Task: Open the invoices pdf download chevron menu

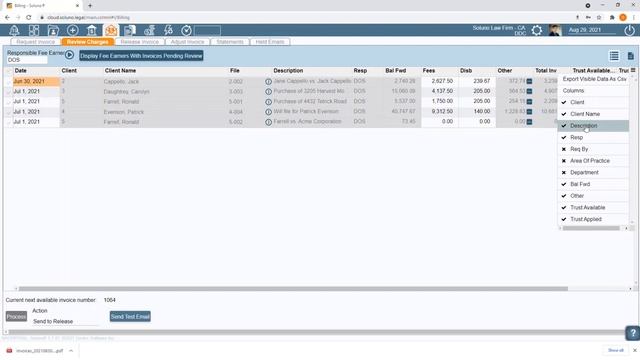Action: click(71, 351)
